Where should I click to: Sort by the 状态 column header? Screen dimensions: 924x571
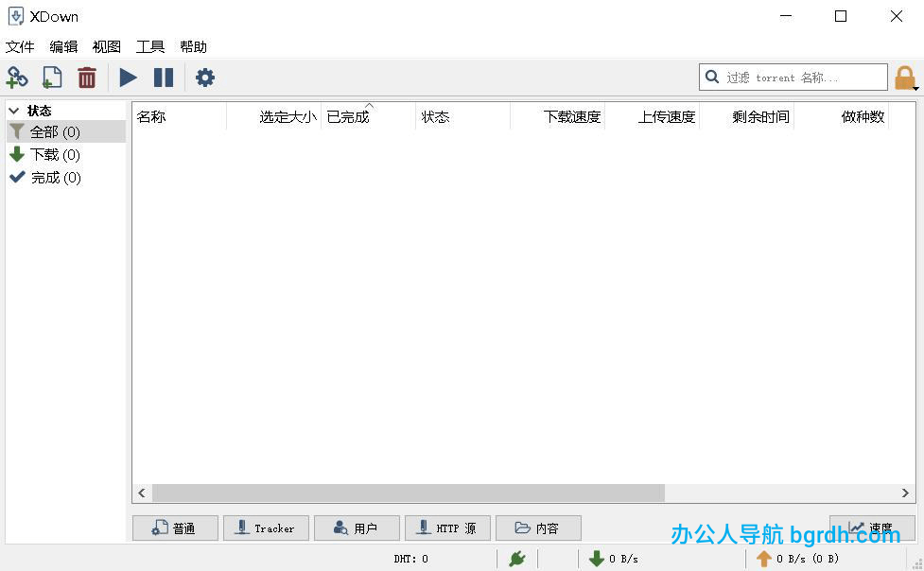coord(463,116)
